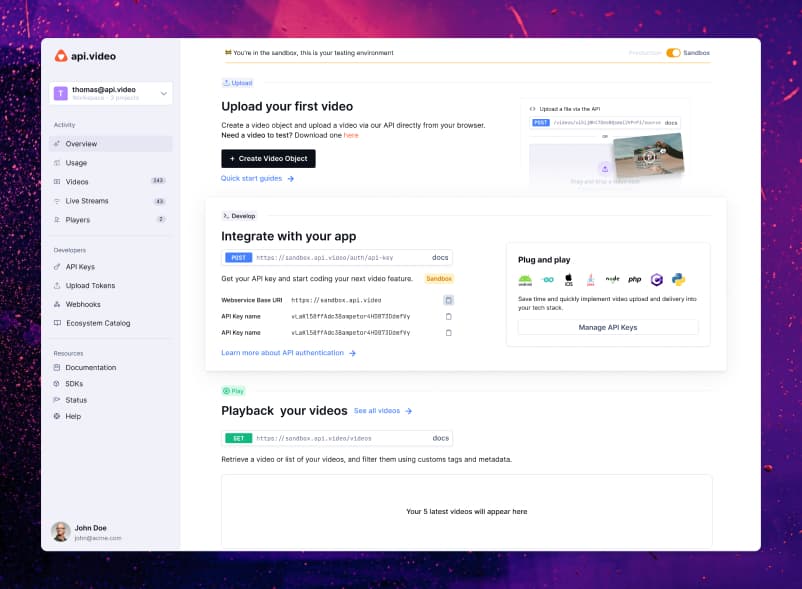This screenshot has height=589, width=802.
Task: Copy the Webservice Base URI
Action: [x=449, y=300]
